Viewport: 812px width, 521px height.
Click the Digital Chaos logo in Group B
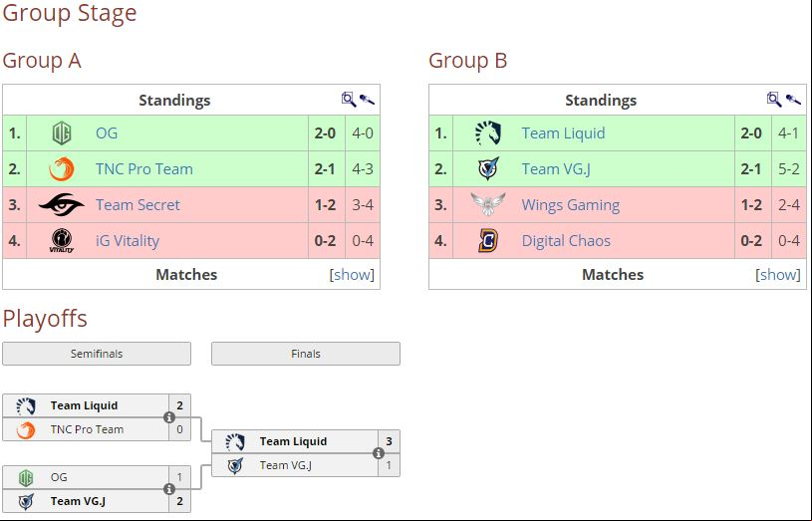coord(488,240)
